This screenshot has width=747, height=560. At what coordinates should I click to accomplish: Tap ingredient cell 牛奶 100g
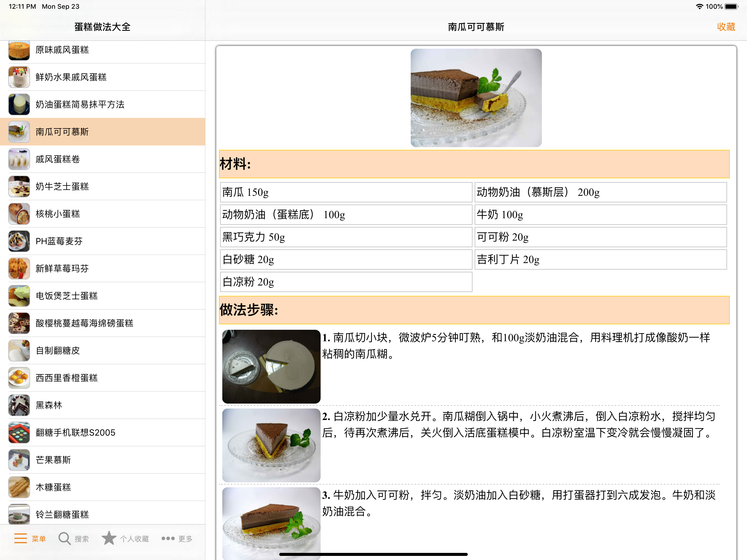[600, 214]
